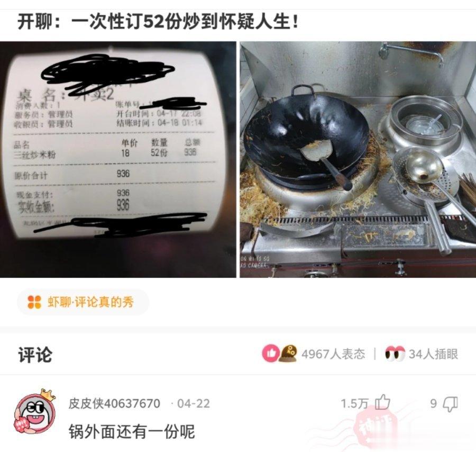Open the commenter's crowned avatar
This screenshot has width=476, height=452.
coord(35,412)
